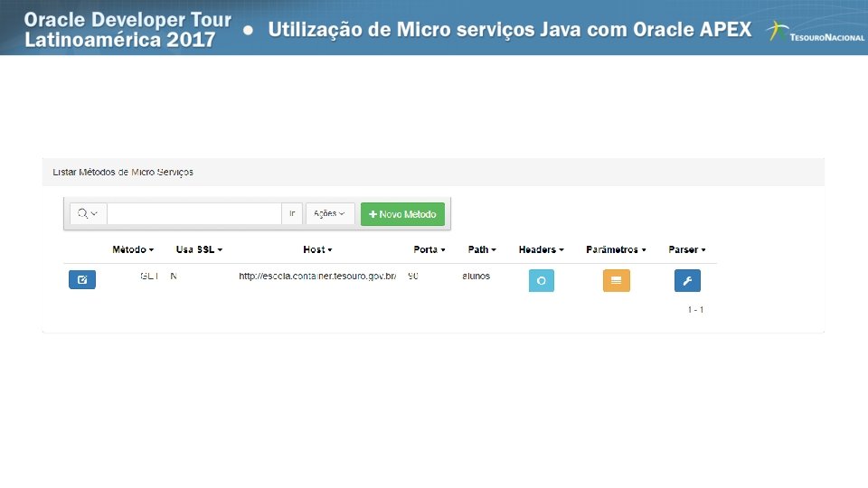This screenshot has width=868, height=488.
Task: Open the Porta column header menu
Action: point(429,249)
